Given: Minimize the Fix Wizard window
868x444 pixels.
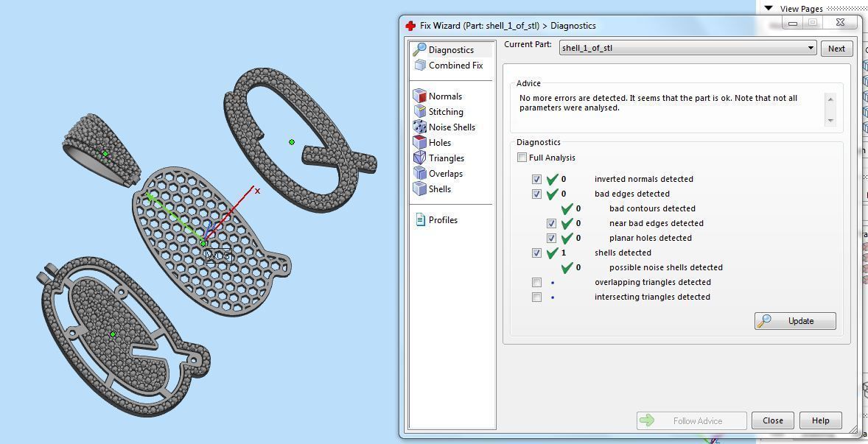Looking at the screenshot, I should 793,23.
